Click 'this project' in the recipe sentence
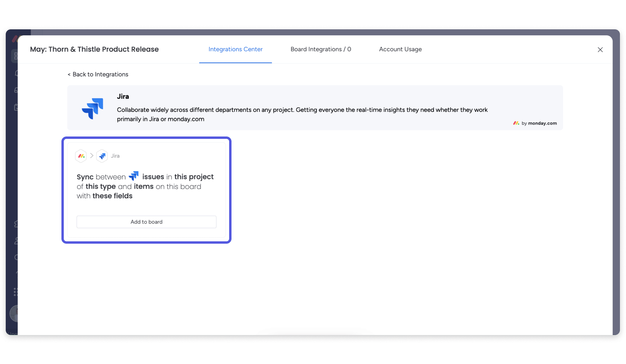 (194, 177)
